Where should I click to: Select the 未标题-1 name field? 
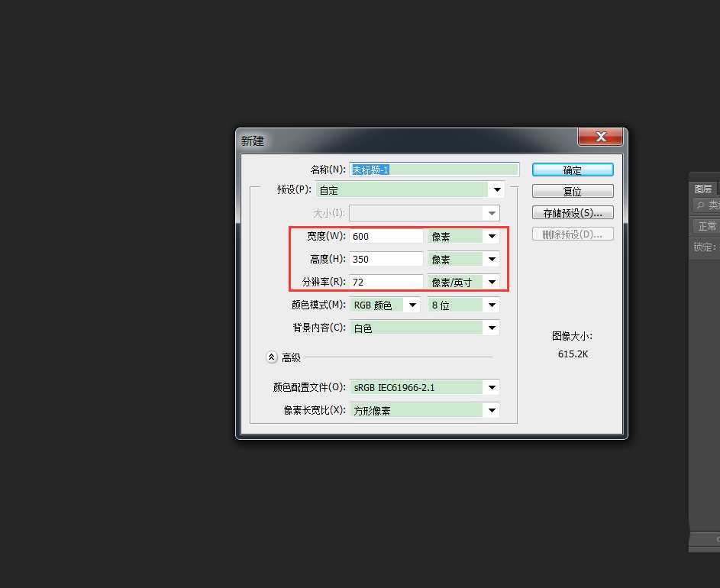(434, 169)
